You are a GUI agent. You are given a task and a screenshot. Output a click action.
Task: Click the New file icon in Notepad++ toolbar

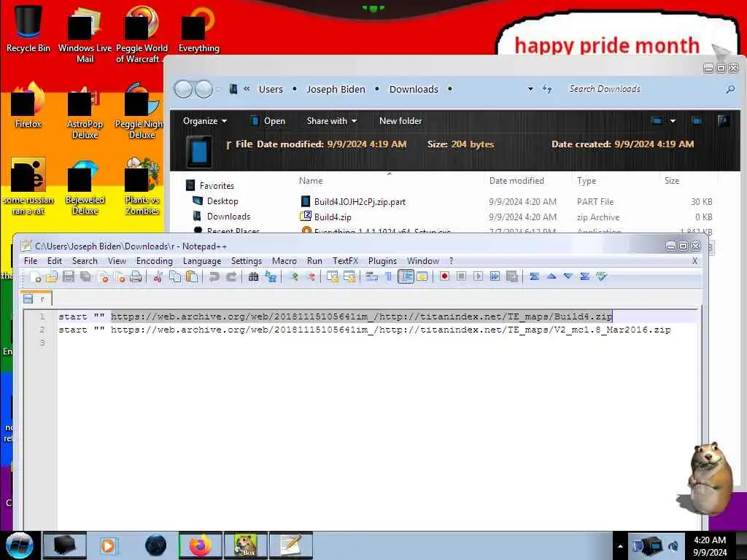click(36, 276)
